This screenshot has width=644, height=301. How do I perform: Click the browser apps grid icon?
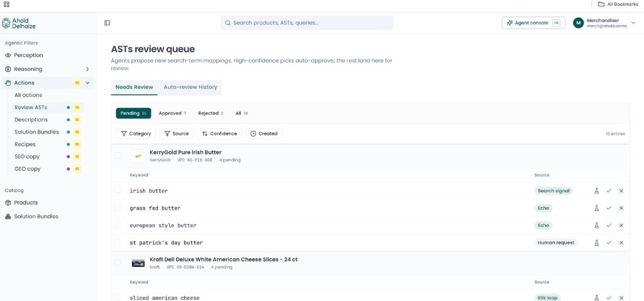pyautogui.click(x=6, y=4)
